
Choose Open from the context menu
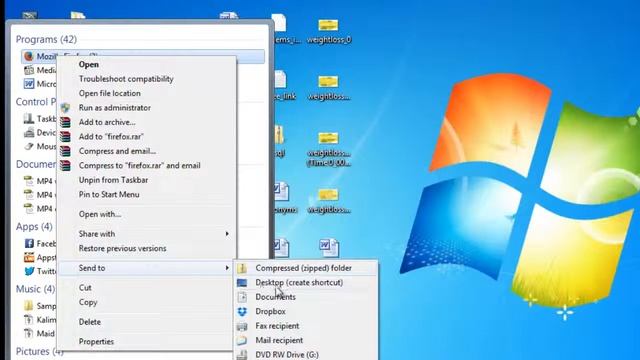pyautogui.click(x=89, y=64)
